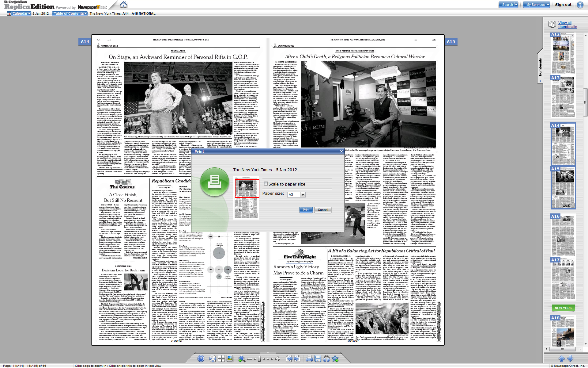Click the printer icon in bottom toolbar
The height and width of the screenshot is (368, 588).
(x=309, y=358)
